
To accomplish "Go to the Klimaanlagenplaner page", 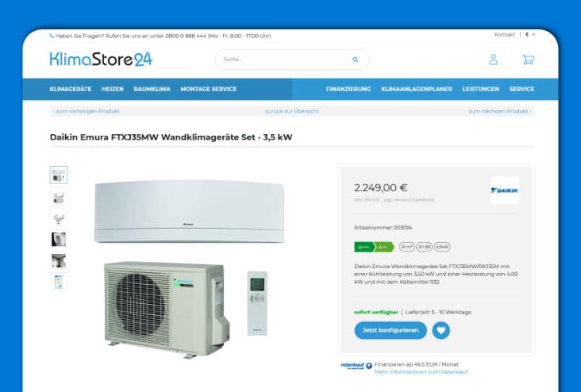I will coord(417,89).
